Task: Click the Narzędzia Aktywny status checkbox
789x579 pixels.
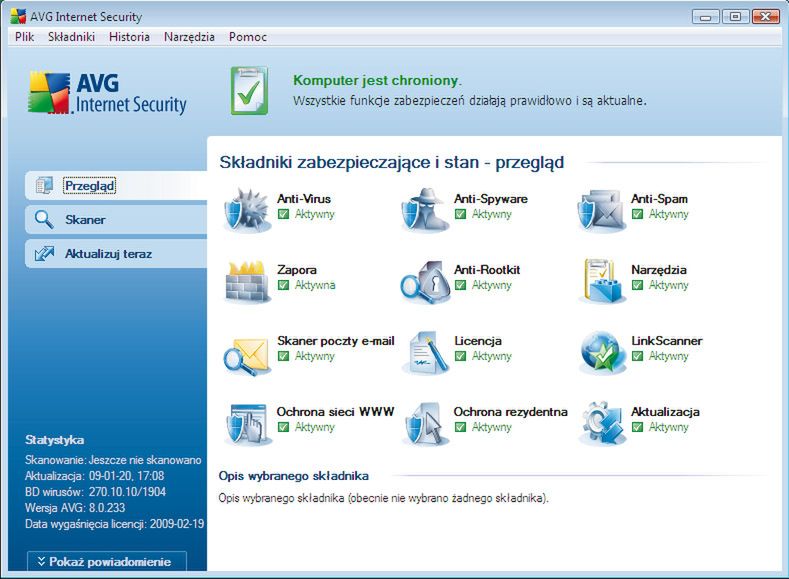Action: pos(637,285)
